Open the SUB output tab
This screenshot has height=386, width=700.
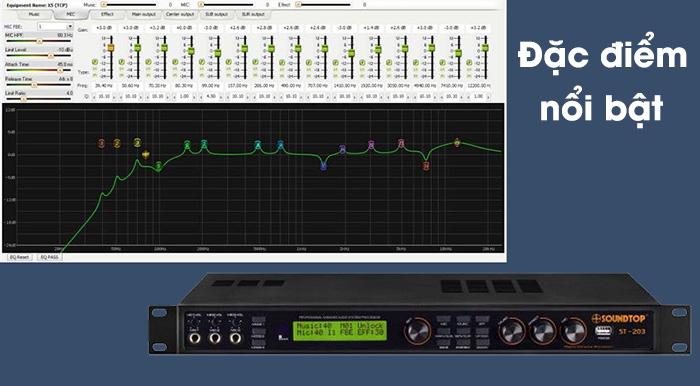(217, 15)
